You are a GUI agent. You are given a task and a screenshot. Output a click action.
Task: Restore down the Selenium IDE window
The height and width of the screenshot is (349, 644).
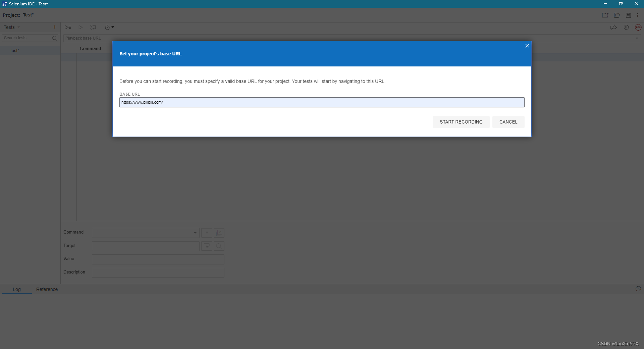pos(621,4)
